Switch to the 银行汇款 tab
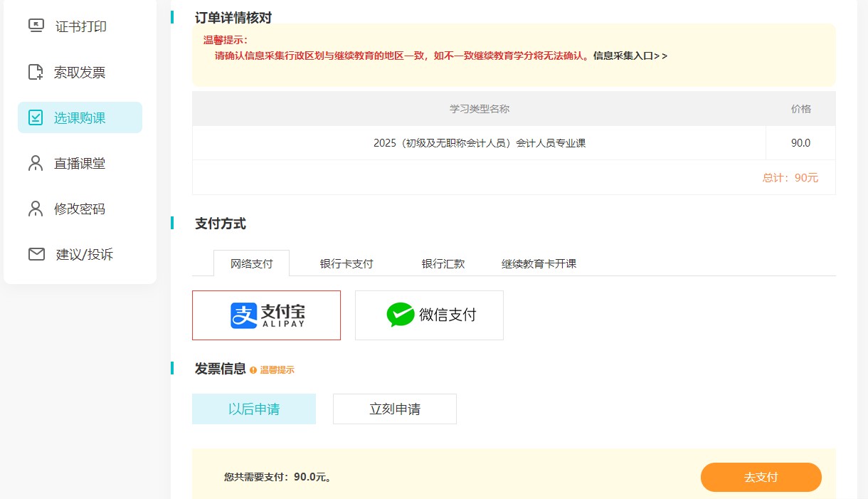 [x=444, y=263]
